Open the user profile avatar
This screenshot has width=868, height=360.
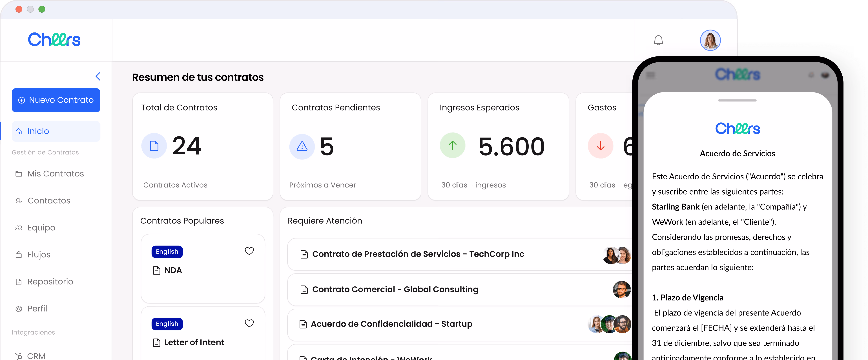(710, 40)
